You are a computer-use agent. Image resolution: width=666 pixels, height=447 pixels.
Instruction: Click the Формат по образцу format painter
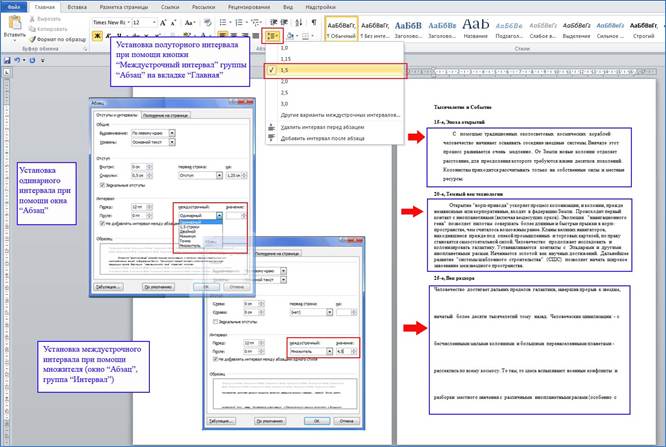click(x=57, y=39)
